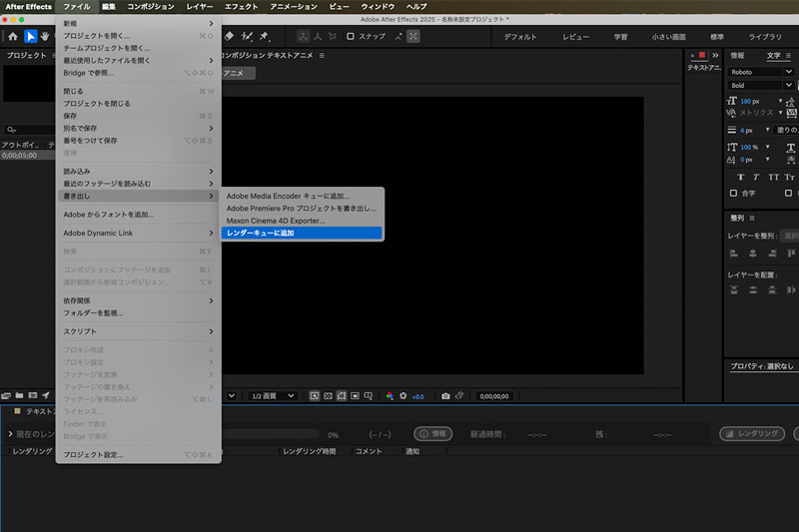Viewport: 799px width, 532px height.
Task: Select the Selection arrow tool
Action: [31, 36]
